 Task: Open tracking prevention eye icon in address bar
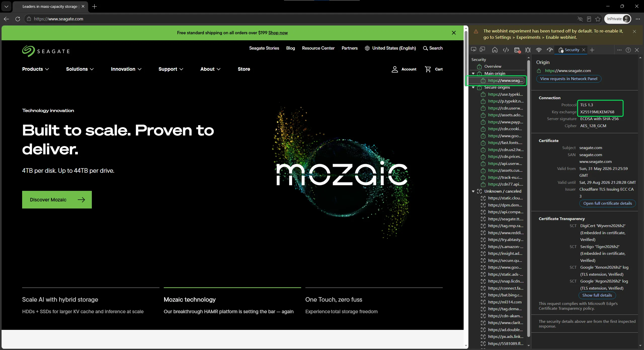(x=580, y=19)
